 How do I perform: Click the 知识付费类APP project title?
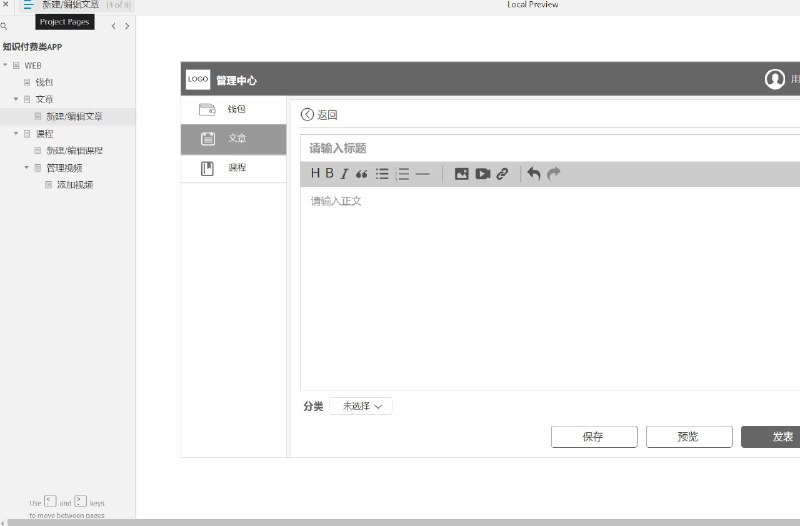tap(32, 47)
